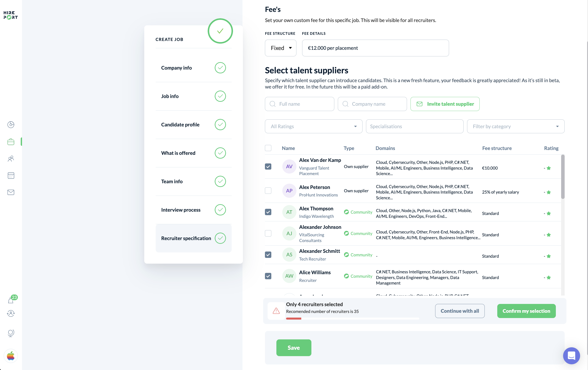588x370 pixels.
Task: Open the dashboard pie chart icon
Action: (x=11, y=125)
